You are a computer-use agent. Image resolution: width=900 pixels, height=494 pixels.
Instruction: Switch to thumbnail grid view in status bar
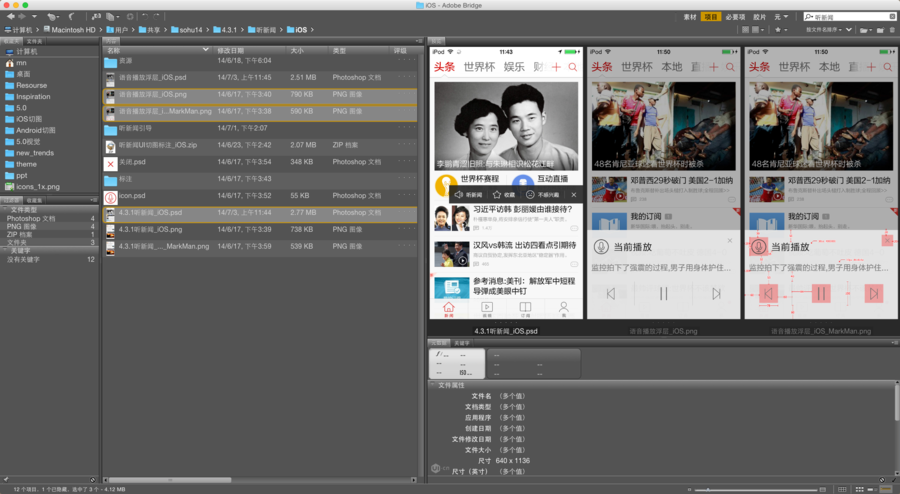(859, 489)
